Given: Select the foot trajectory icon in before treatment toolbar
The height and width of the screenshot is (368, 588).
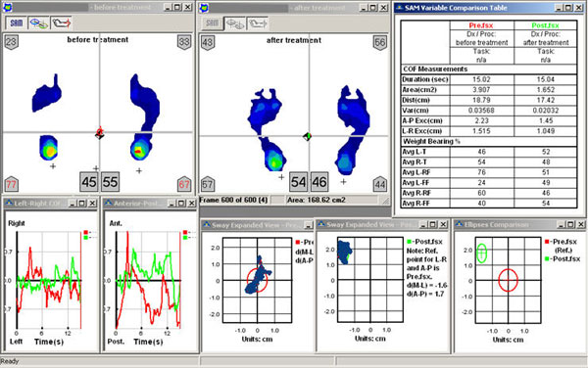Looking at the screenshot, I should 61,23.
